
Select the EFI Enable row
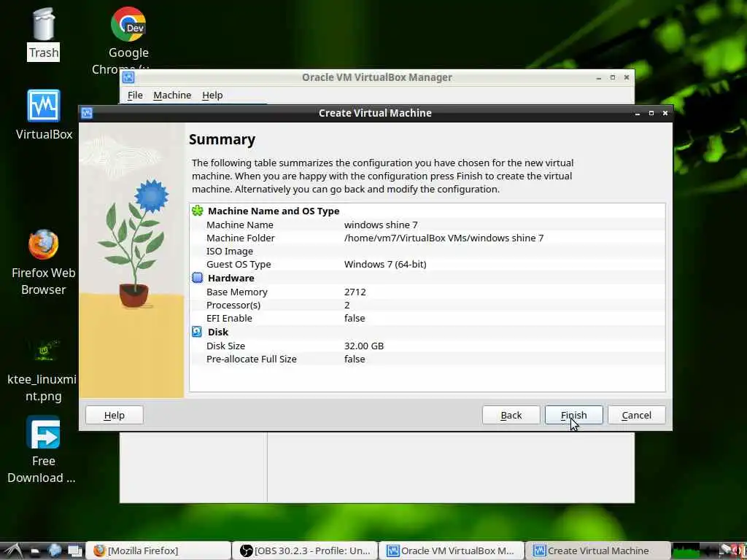[x=427, y=318]
